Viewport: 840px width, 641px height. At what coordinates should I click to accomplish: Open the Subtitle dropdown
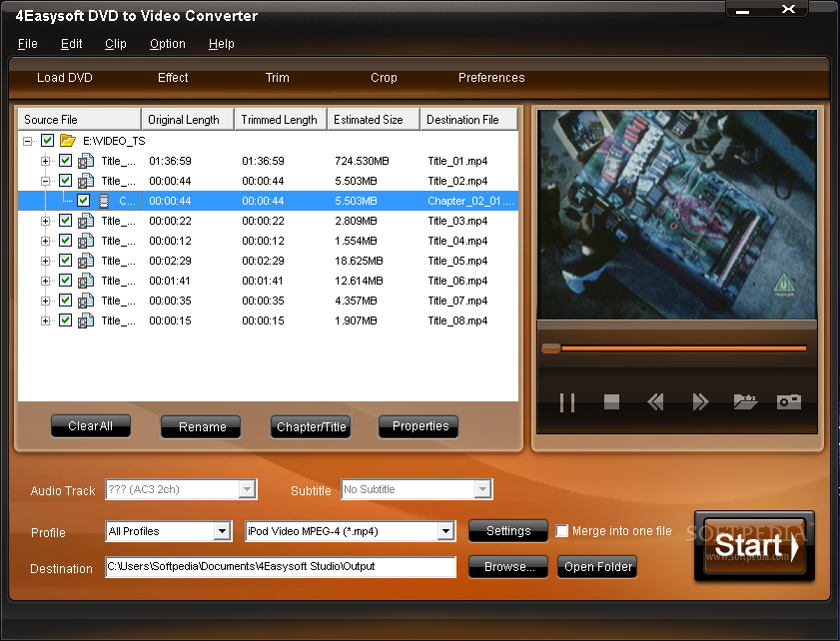[x=482, y=489]
